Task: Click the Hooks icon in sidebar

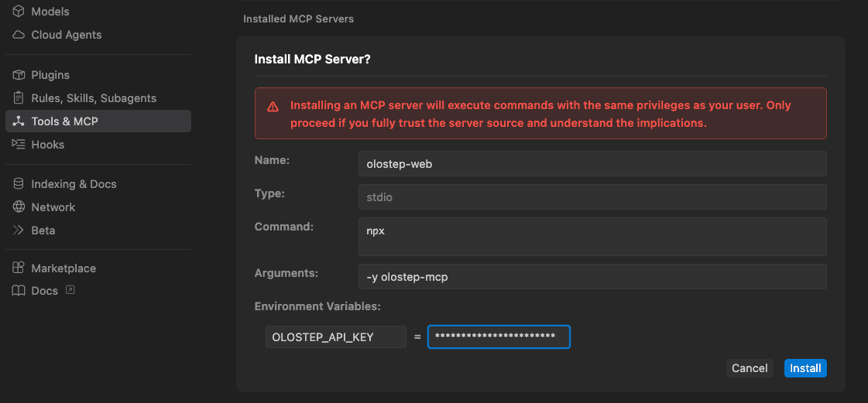Action: pos(19,145)
